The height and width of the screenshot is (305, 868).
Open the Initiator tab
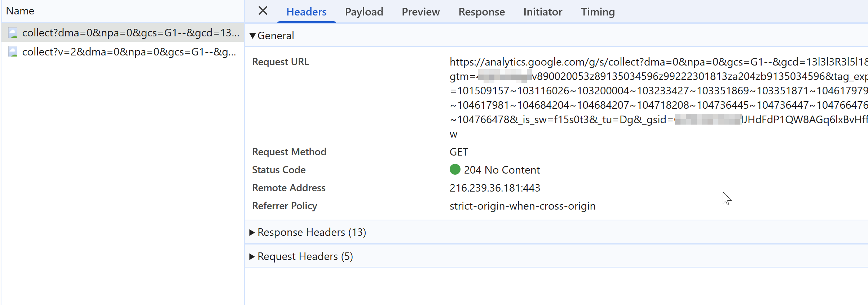click(543, 12)
